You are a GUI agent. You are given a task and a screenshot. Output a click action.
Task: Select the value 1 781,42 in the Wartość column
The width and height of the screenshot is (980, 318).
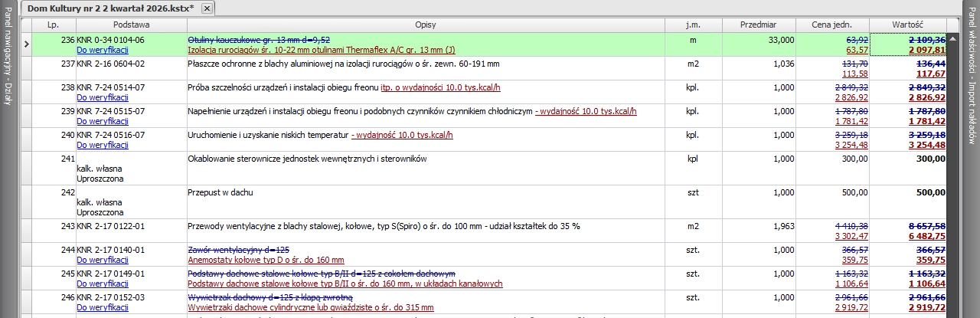click(926, 121)
